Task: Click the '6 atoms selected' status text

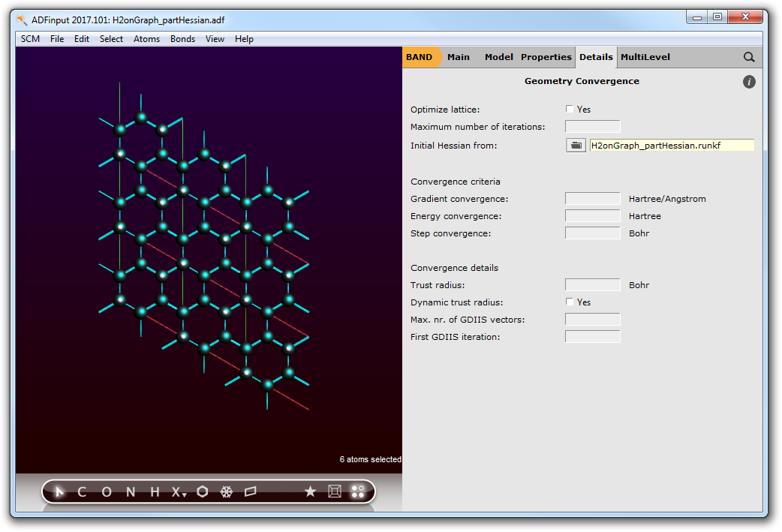Action: coord(371,459)
